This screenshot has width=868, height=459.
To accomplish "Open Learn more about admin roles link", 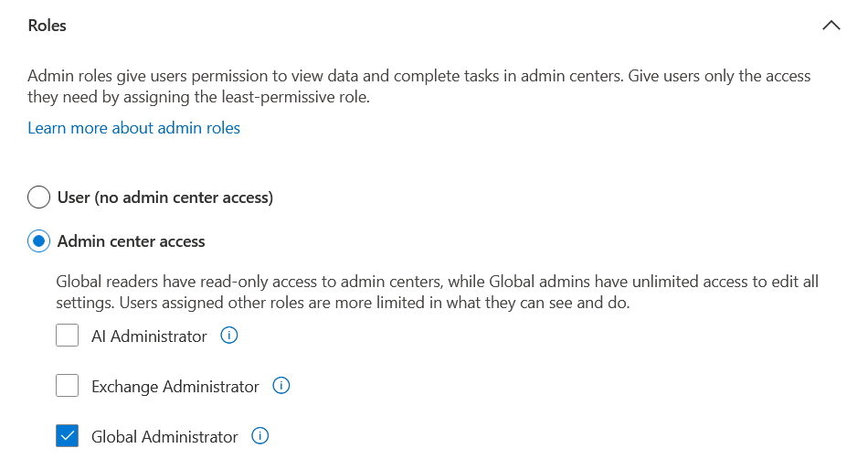I will pyautogui.click(x=133, y=128).
